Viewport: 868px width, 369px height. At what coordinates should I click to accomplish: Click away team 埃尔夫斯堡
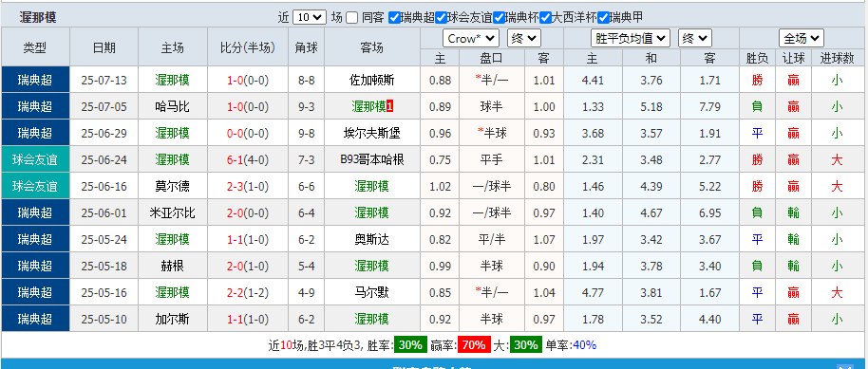pyautogui.click(x=372, y=134)
